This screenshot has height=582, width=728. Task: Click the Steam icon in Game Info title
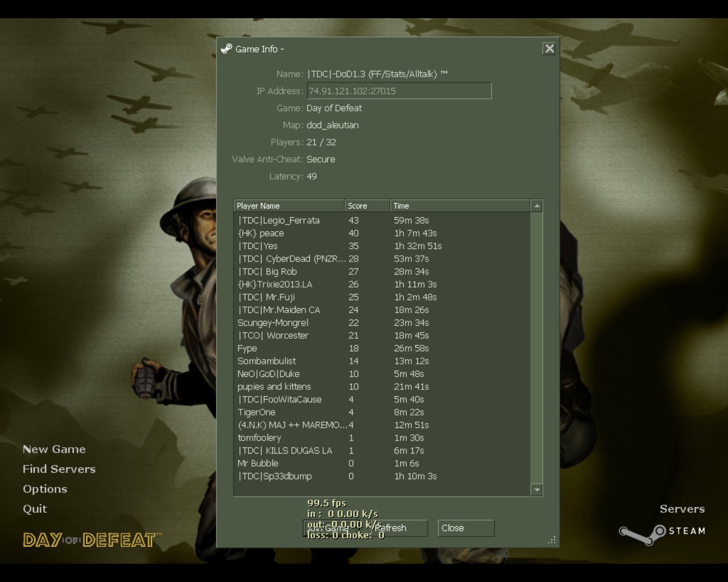click(226, 49)
